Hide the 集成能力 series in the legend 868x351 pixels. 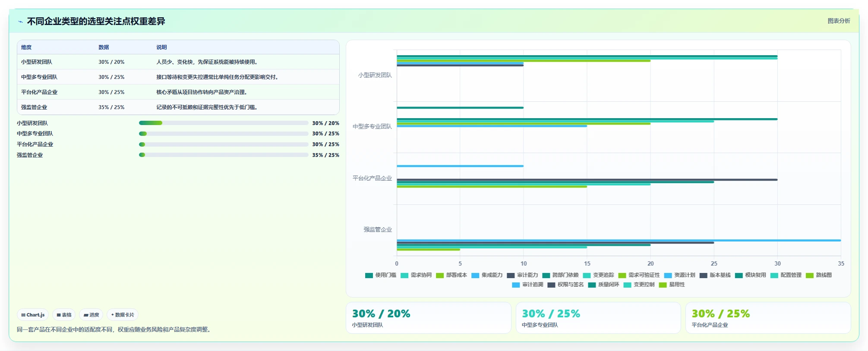point(487,275)
